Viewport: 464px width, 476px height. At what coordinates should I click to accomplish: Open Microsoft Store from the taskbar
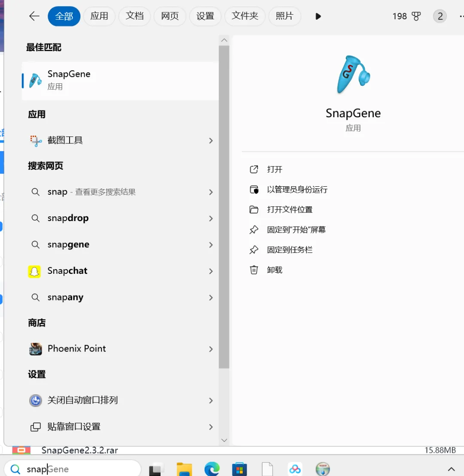[x=239, y=469]
